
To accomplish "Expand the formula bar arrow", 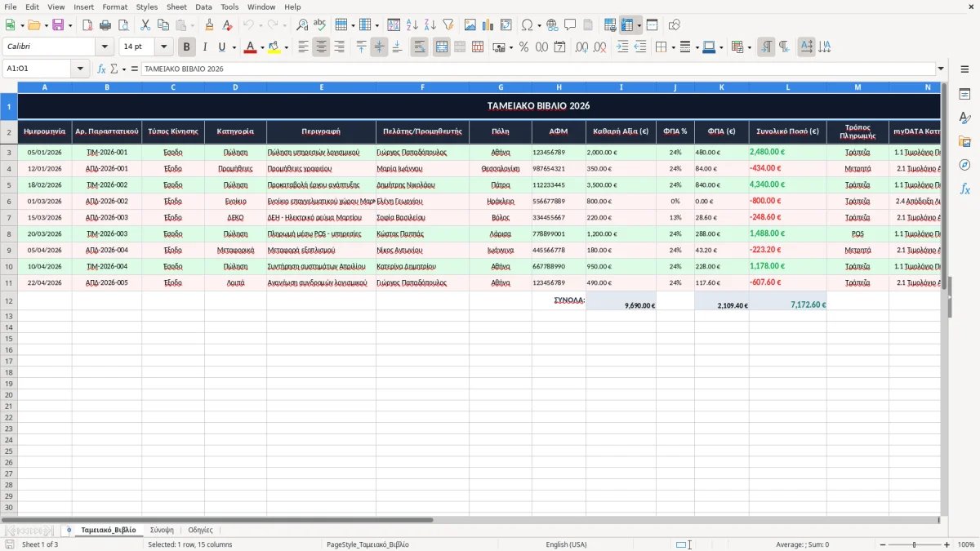I will [x=941, y=69].
